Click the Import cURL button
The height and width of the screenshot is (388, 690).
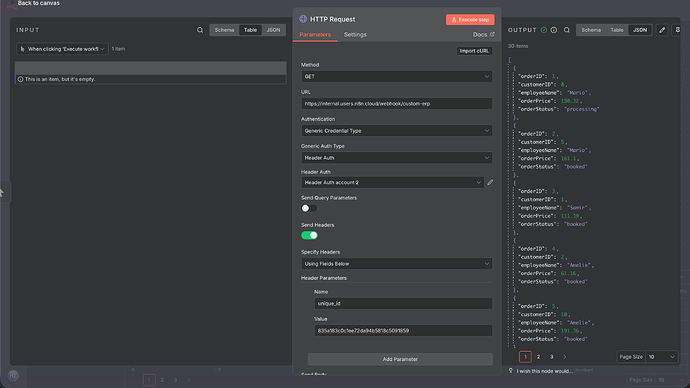(x=474, y=51)
